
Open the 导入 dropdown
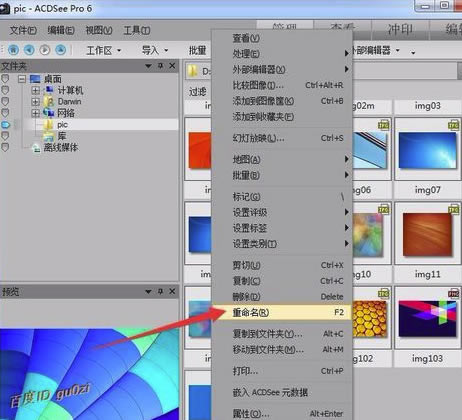(x=155, y=50)
